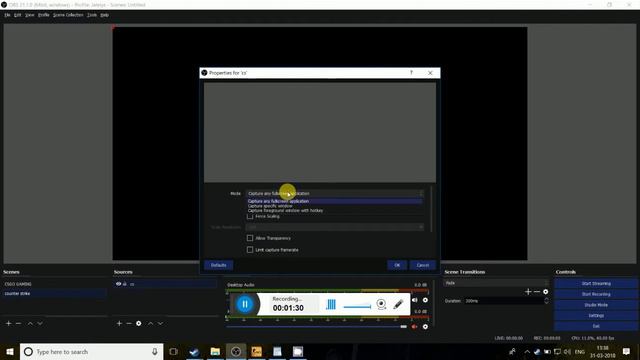Open the Profile menu
Image resolution: width=640 pixels, height=360 pixels.
tap(44, 15)
